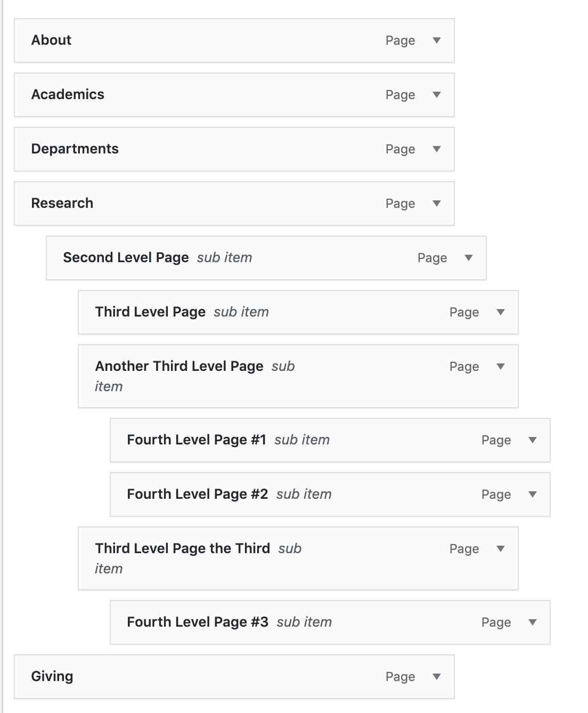Open Departments item settings arrow
The image size is (588, 713).
pos(437,149)
